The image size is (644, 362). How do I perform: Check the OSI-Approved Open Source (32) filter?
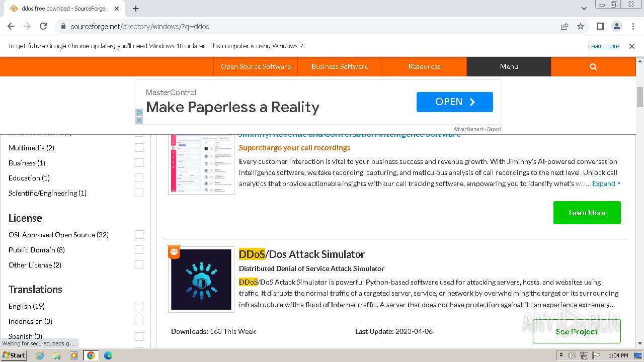click(139, 235)
